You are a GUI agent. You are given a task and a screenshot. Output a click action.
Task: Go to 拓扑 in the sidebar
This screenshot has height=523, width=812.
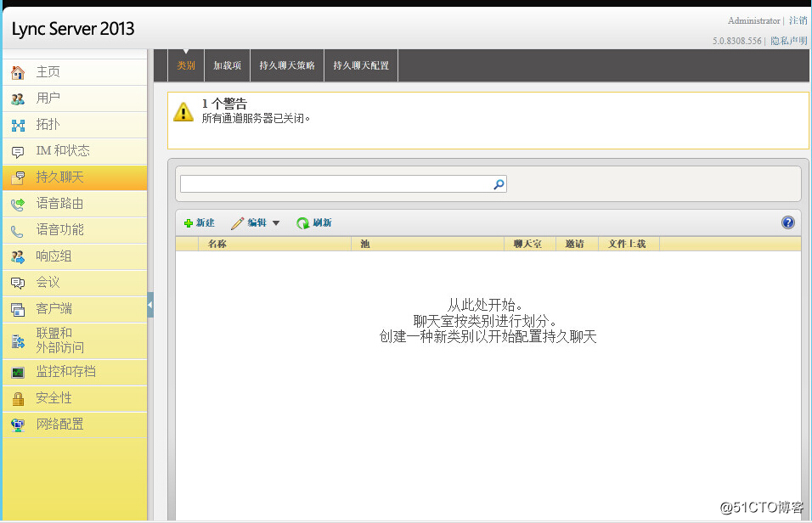click(75, 125)
